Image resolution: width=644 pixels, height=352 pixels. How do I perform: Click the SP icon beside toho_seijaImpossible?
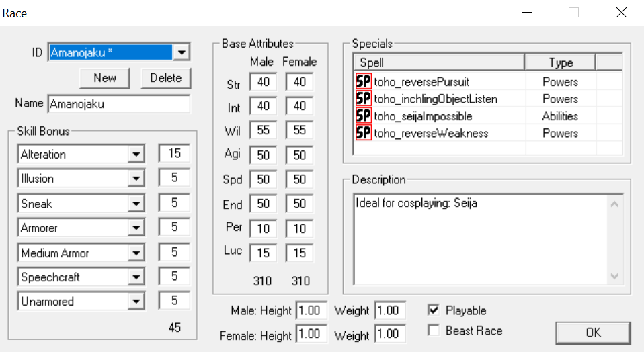pos(363,116)
